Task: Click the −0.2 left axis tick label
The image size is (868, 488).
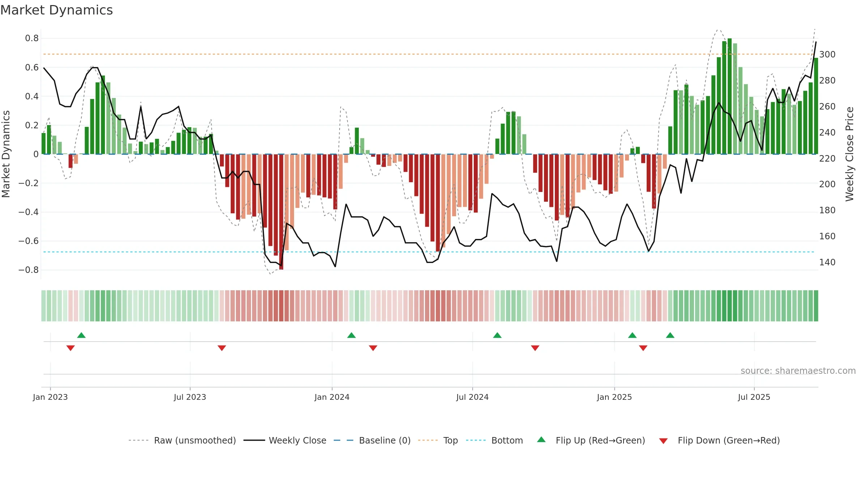Action: (x=29, y=183)
